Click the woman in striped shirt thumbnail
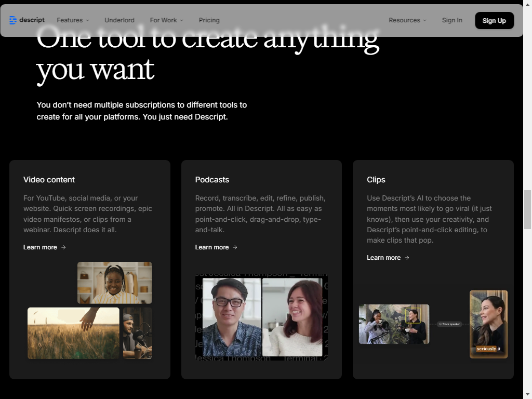This screenshot has width=532, height=399. click(x=115, y=283)
